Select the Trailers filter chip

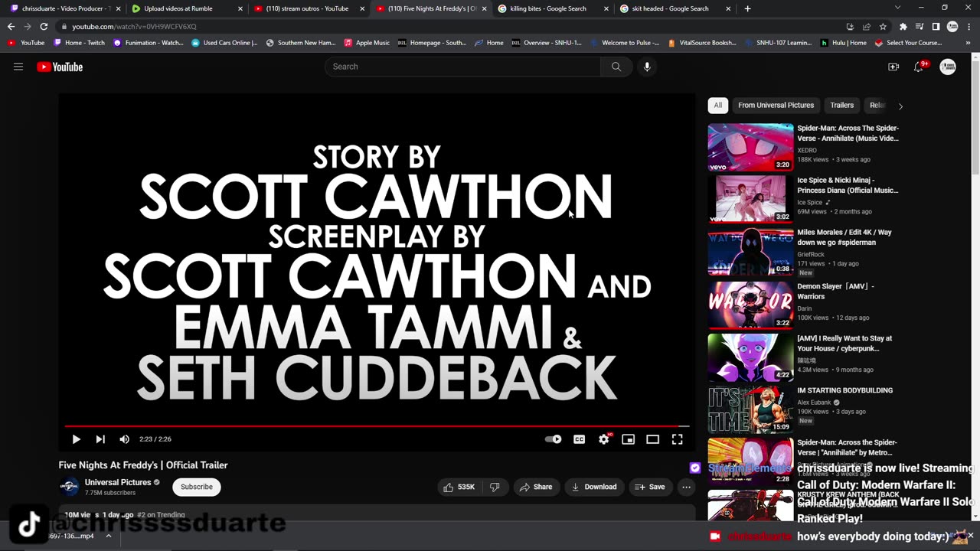click(x=841, y=106)
